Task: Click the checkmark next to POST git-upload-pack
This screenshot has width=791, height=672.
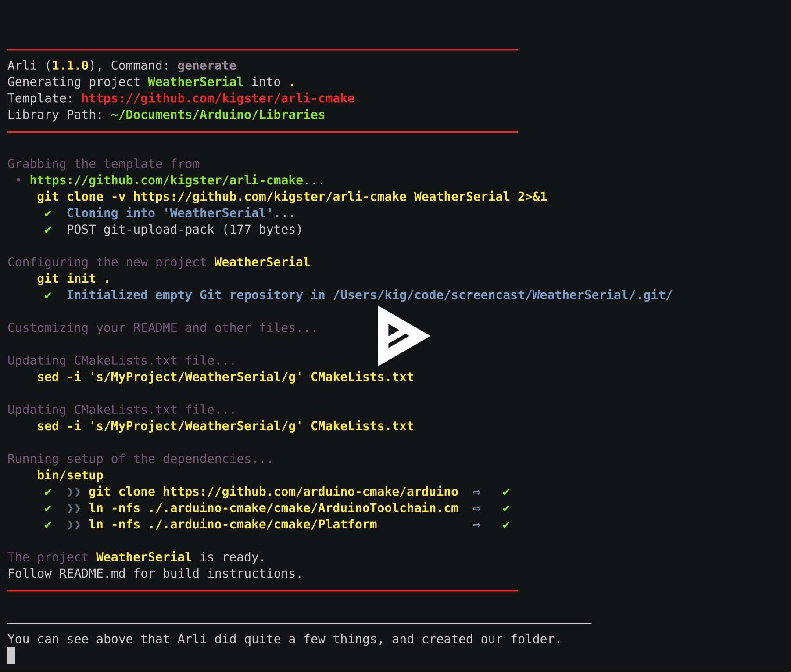Action: 48,229
